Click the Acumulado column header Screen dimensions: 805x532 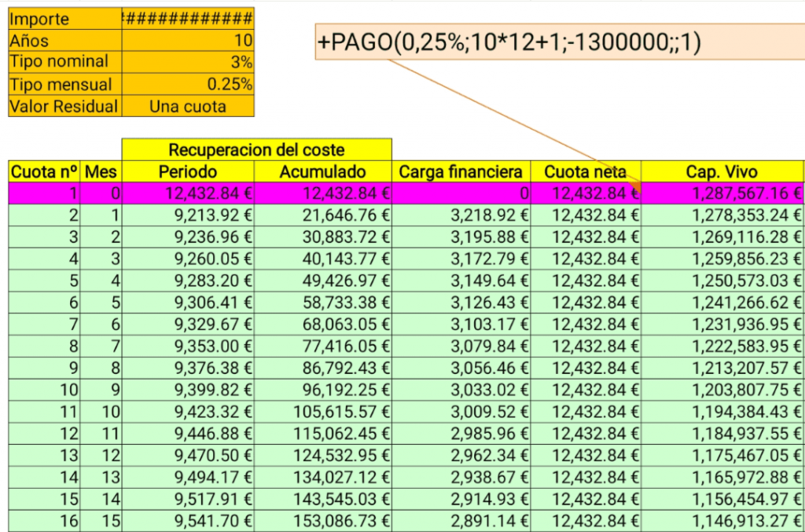click(x=323, y=171)
